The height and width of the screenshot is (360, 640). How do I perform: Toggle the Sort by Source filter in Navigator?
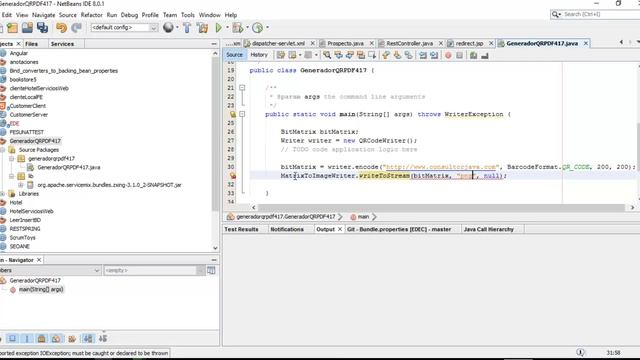click(103, 338)
